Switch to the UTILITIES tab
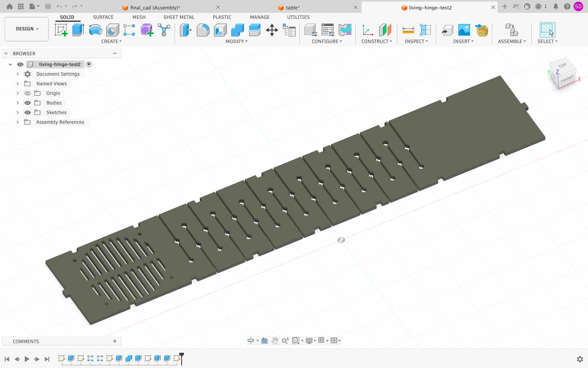 (298, 17)
